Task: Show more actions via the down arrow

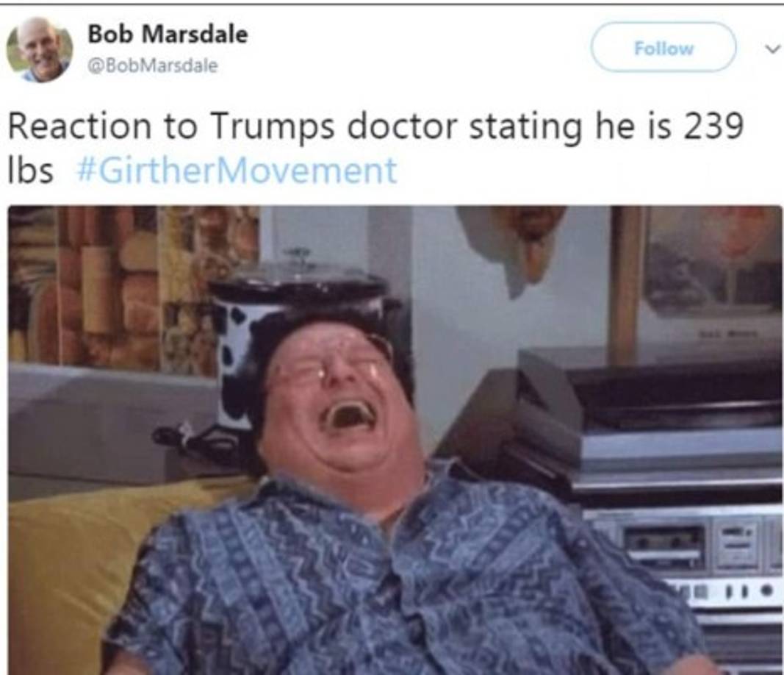Action: click(772, 49)
